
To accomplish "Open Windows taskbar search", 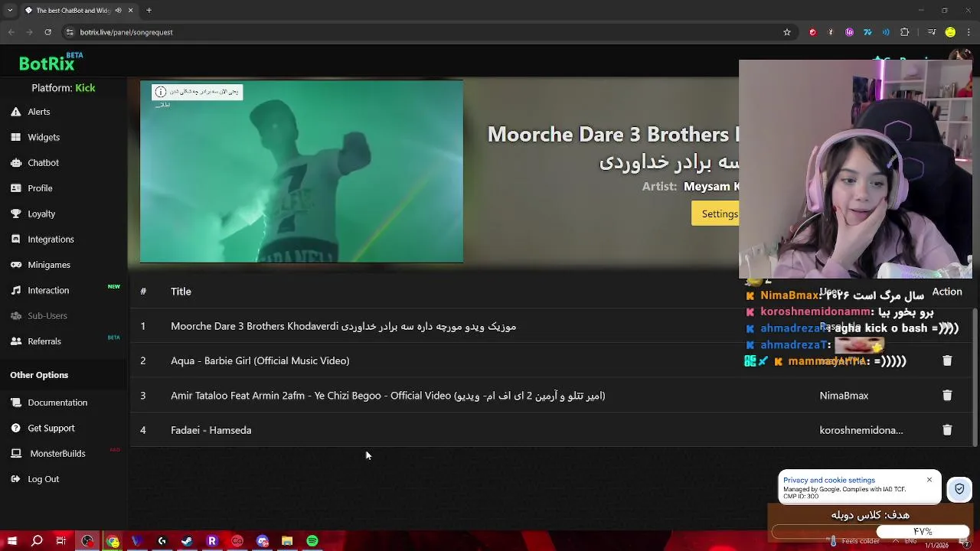I will 37,541.
